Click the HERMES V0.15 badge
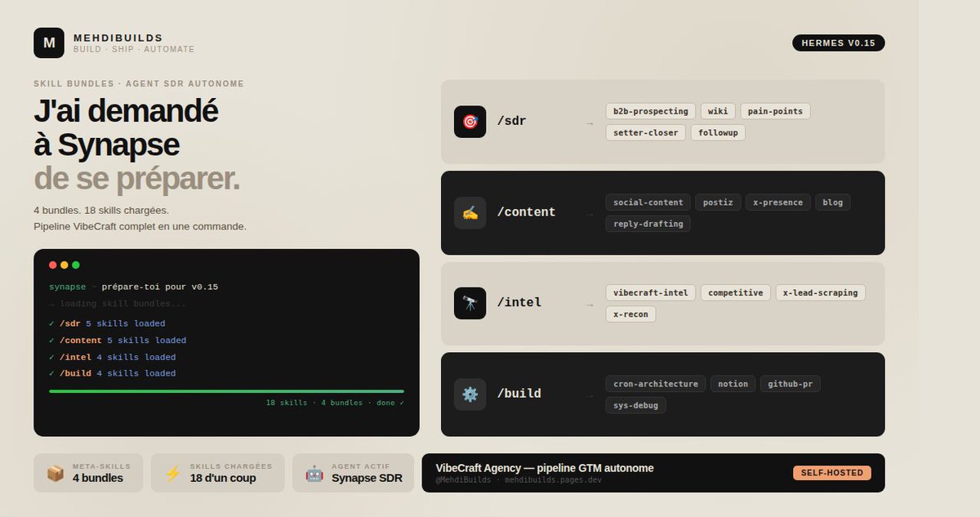This screenshot has width=980, height=517. [838, 43]
